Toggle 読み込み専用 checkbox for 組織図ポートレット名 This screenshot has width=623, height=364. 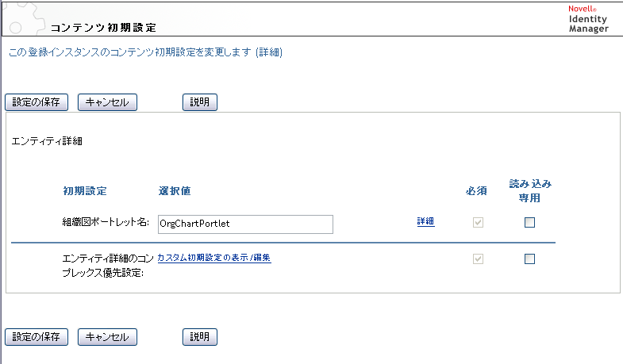tap(529, 222)
